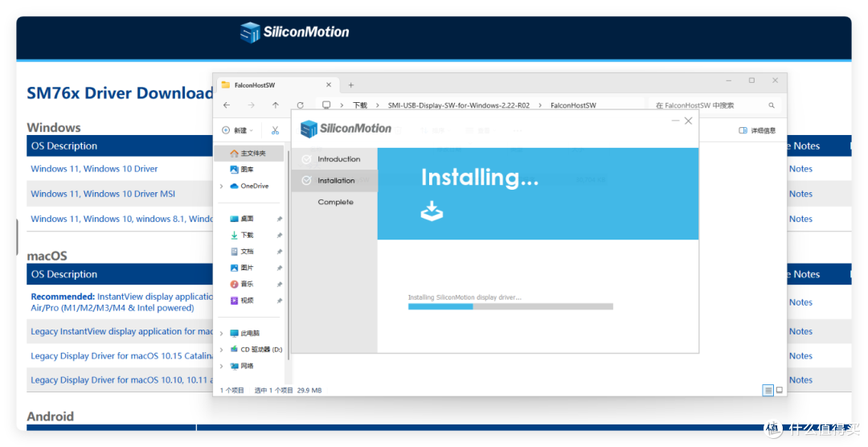Expand the 此电脑 tree node
868x447 pixels.
coord(222,334)
